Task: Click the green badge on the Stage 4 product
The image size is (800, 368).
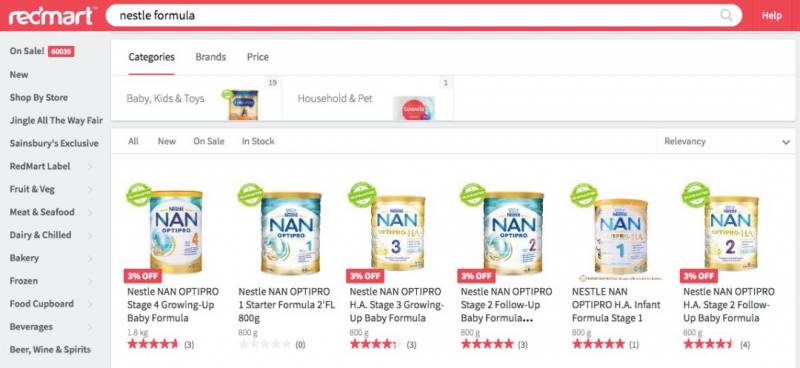Action: 139,194
